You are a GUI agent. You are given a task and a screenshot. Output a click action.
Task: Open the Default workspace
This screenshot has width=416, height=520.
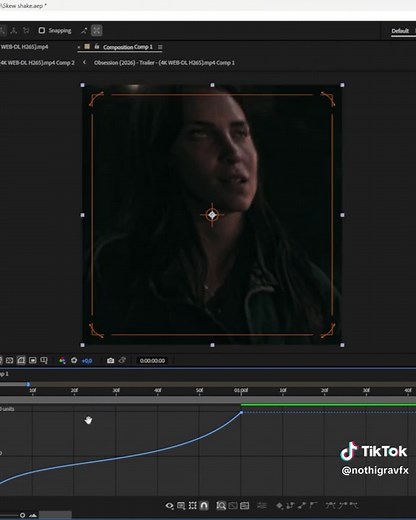point(400,31)
